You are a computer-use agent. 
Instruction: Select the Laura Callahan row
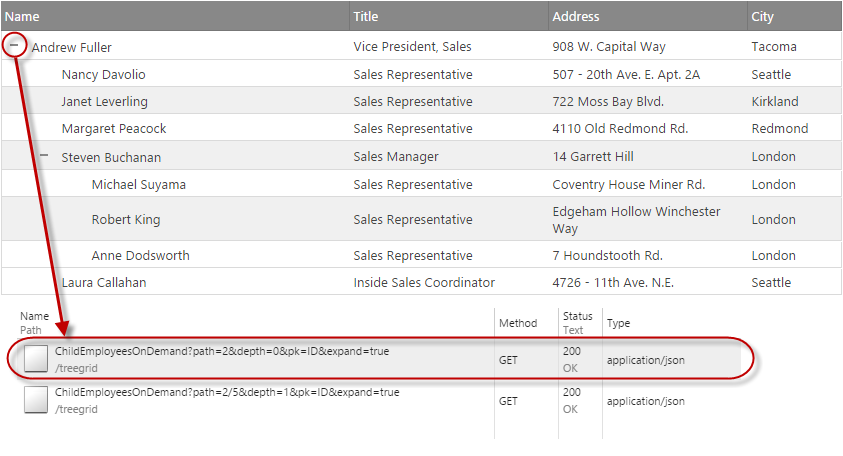[x=103, y=282]
